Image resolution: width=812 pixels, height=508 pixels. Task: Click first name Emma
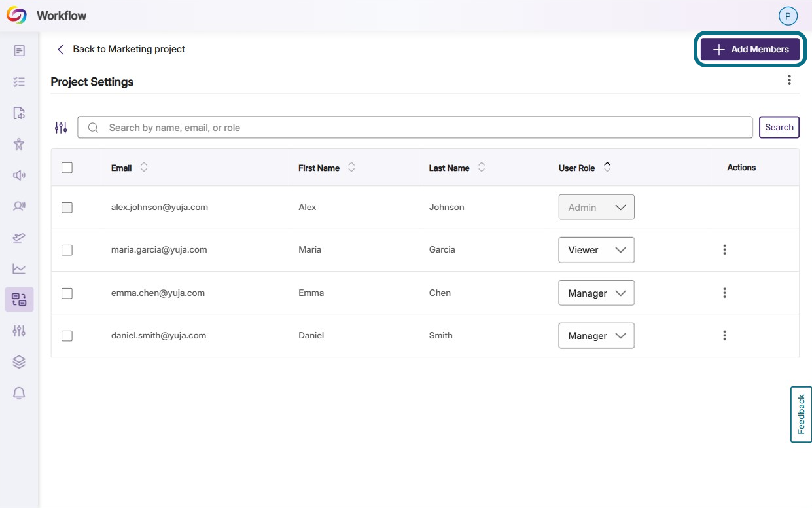311,293
